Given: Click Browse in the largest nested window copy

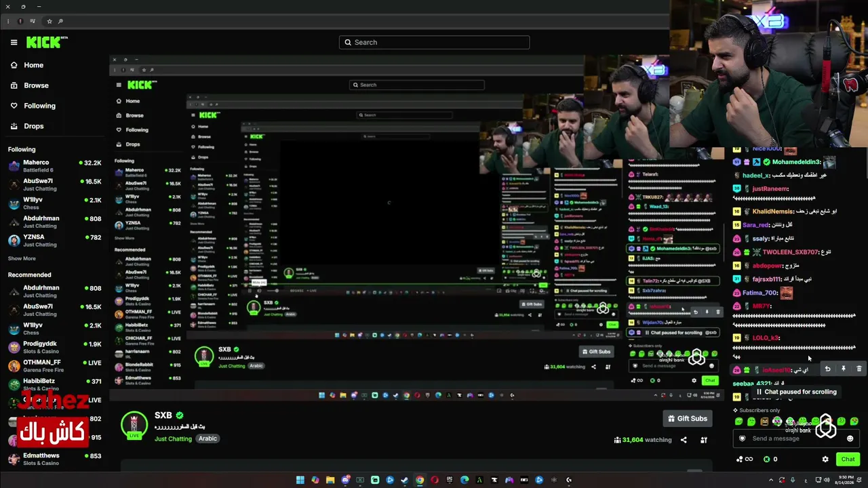Looking at the screenshot, I should [130, 115].
